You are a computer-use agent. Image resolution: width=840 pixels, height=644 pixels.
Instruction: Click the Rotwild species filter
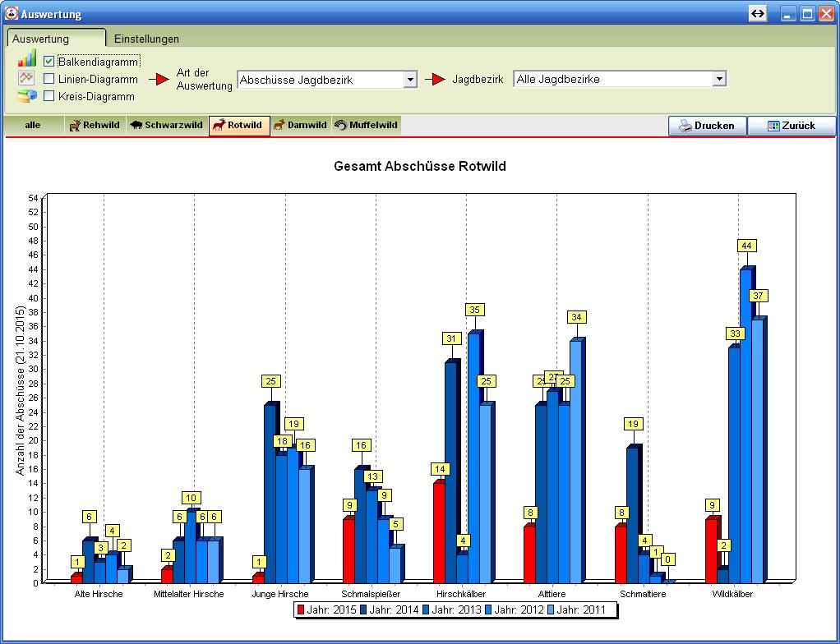pyautogui.click(x=238, y=126)
